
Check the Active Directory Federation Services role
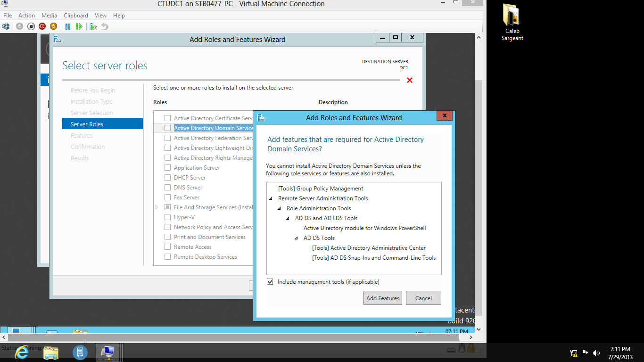point(167,138)
